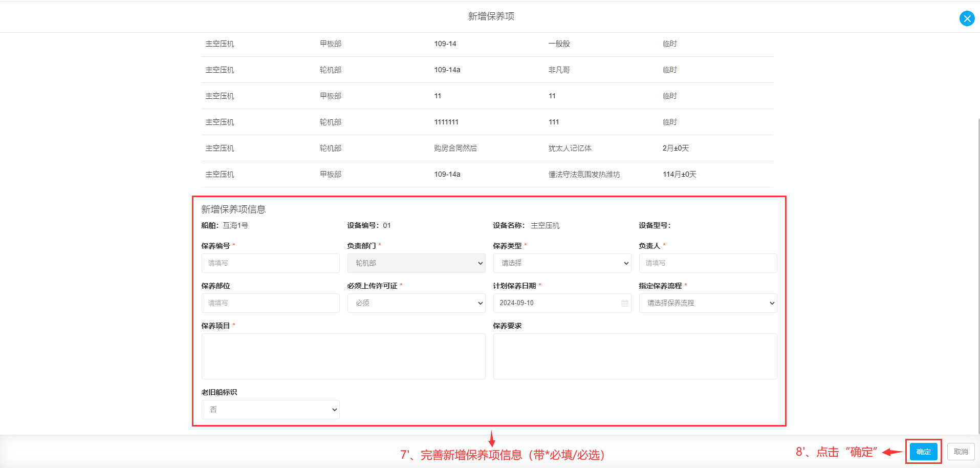The image size is (980, 468).
Task: Open the 负责部门 dropdown showing 轮机部
Action: pyautogui.click(x=416, y=263)
